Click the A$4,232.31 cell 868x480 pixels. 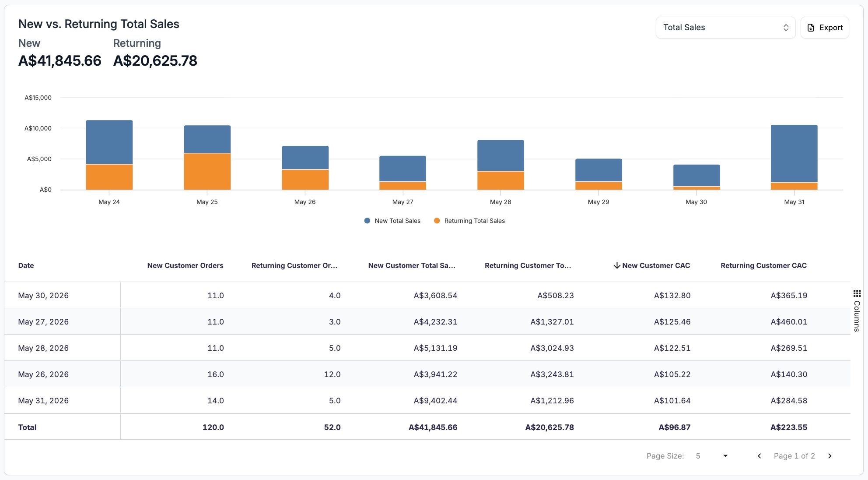(435, 322)
